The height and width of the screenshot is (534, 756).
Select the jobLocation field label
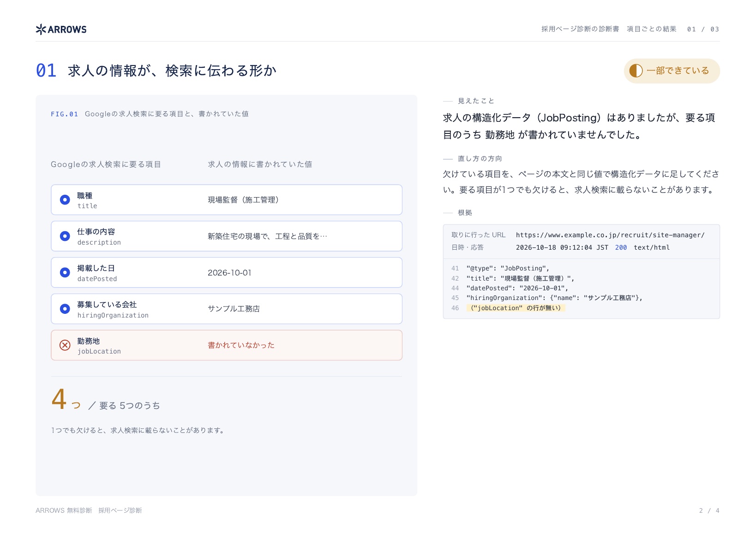[99, 351]
